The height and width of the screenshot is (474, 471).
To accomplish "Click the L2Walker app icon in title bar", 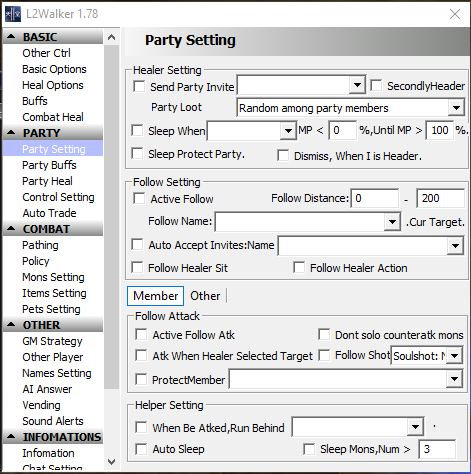I will click(13, 14).
